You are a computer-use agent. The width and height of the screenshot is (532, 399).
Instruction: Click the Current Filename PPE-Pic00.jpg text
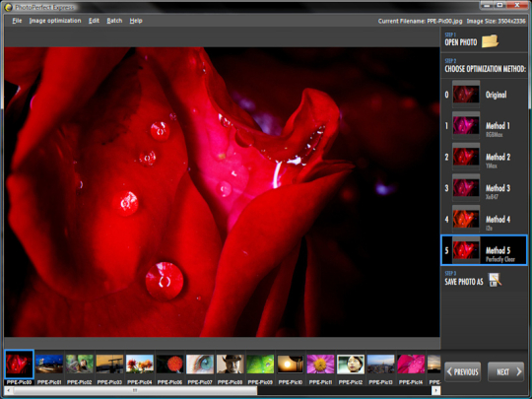pyautogui.click(x=420, y=21)
